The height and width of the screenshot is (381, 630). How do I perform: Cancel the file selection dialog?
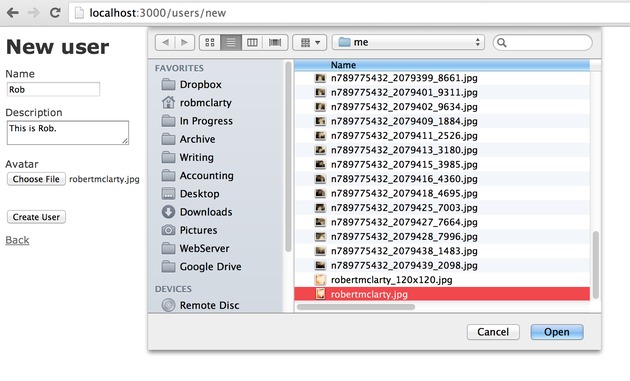[x=493, y=332]
